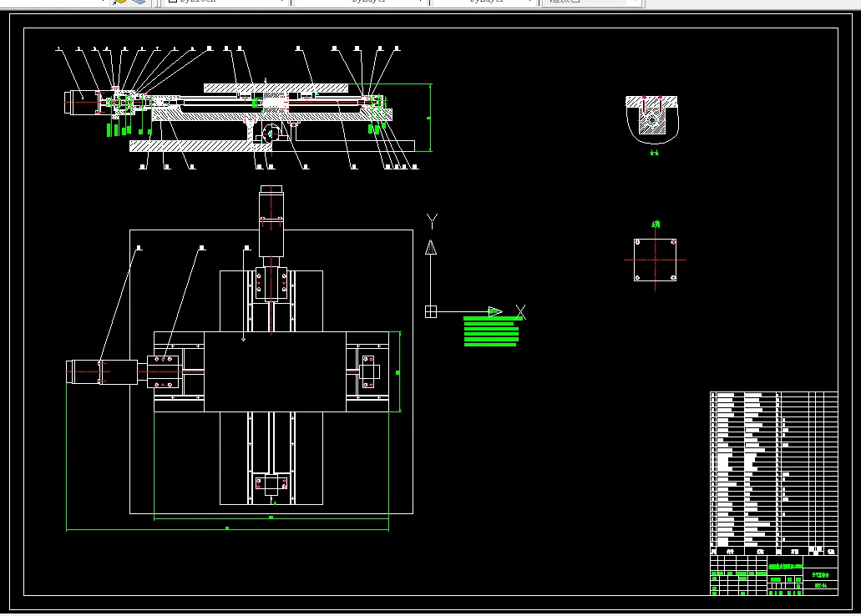861x616 pixels.
Task: Select the left bearing block in plan view
Action: [x=164, y=371]
